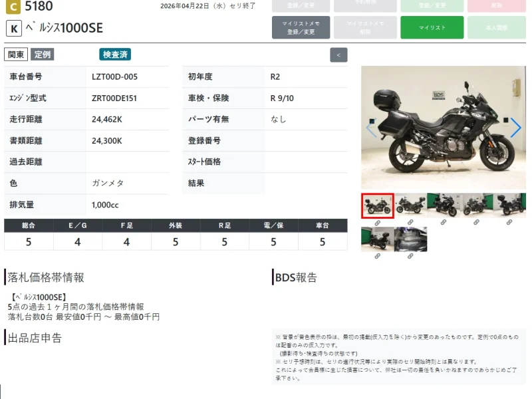Click inspection value 'R 9/10'
The image size is (532, 399).
point(282,98)
